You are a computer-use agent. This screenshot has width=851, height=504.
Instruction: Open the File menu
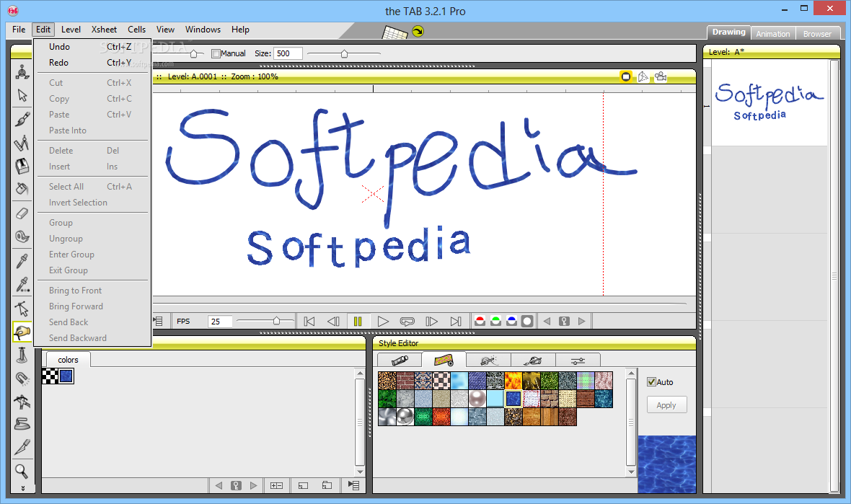click(19, 30)
